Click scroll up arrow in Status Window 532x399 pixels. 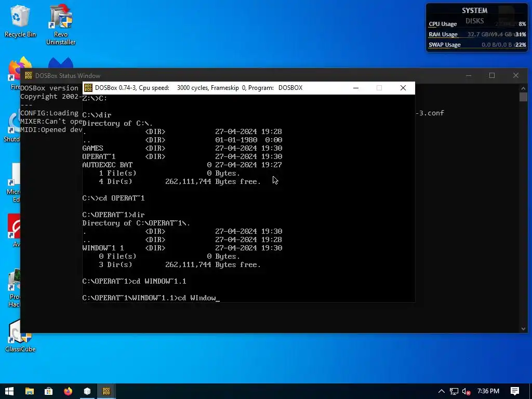(x=523, y=88)
